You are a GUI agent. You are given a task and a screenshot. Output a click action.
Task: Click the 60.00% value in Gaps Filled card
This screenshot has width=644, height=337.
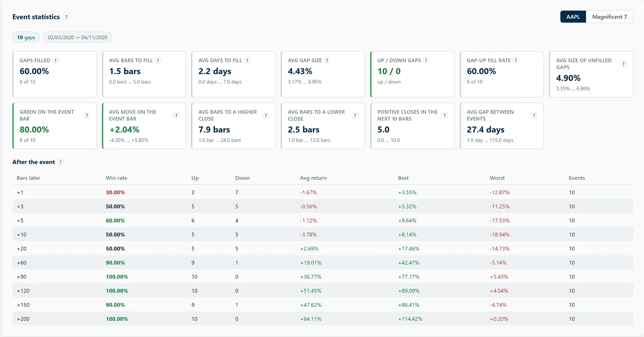click(34, 71)
